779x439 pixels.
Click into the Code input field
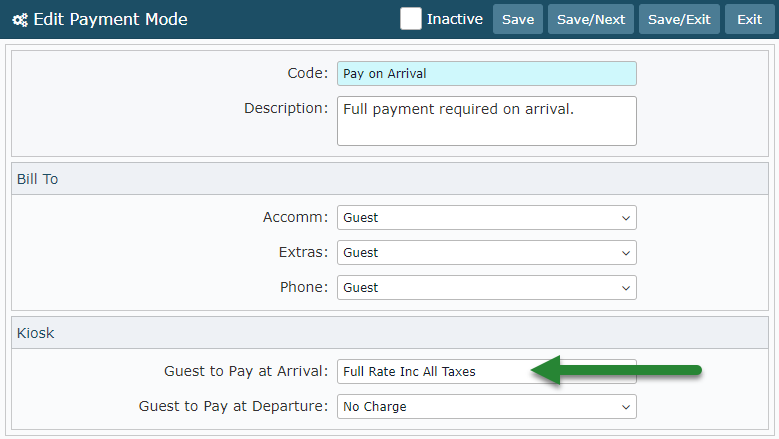pos(486,73)
